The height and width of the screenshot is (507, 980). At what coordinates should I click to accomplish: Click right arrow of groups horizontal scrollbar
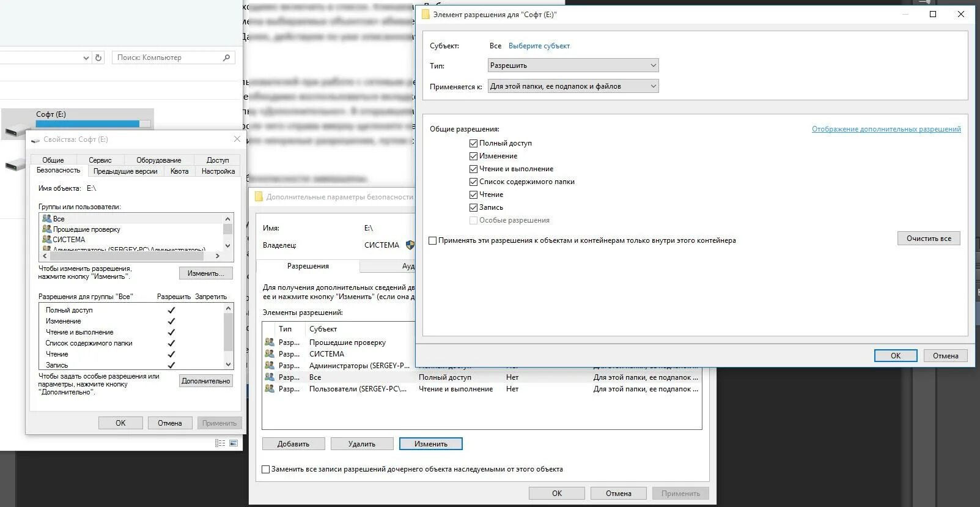point(217,256)
